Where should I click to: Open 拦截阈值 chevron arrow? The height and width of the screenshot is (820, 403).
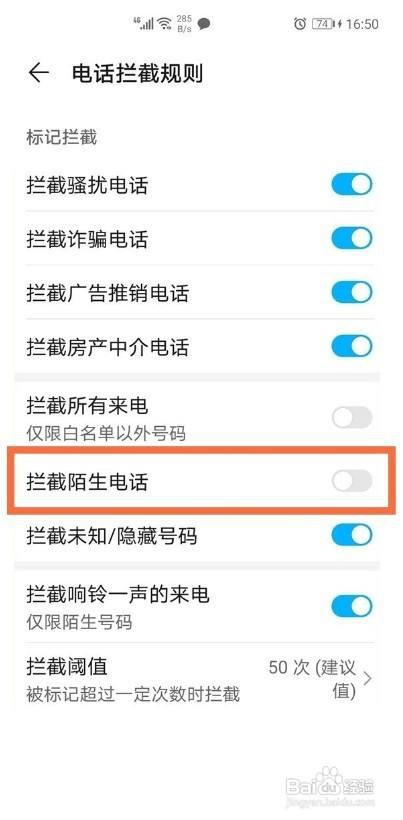tap(367, 679)
